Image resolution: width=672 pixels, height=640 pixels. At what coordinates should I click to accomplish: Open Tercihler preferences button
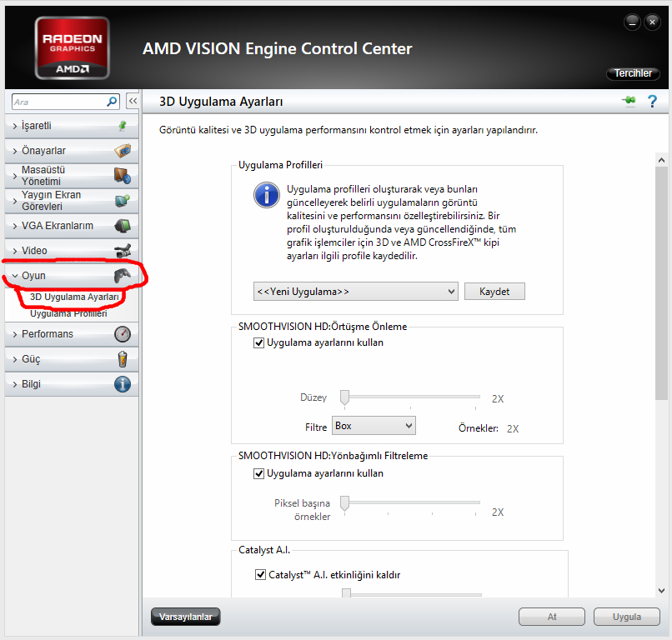633,73
